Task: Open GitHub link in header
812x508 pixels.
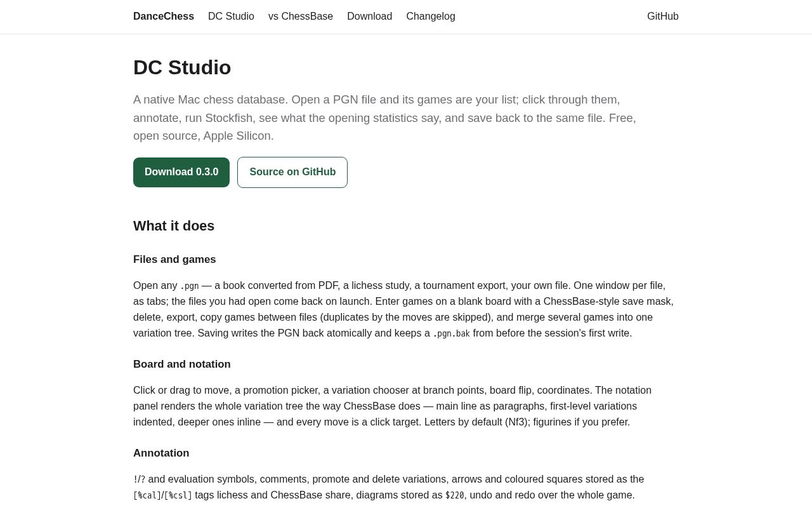Action: [663, 17]
